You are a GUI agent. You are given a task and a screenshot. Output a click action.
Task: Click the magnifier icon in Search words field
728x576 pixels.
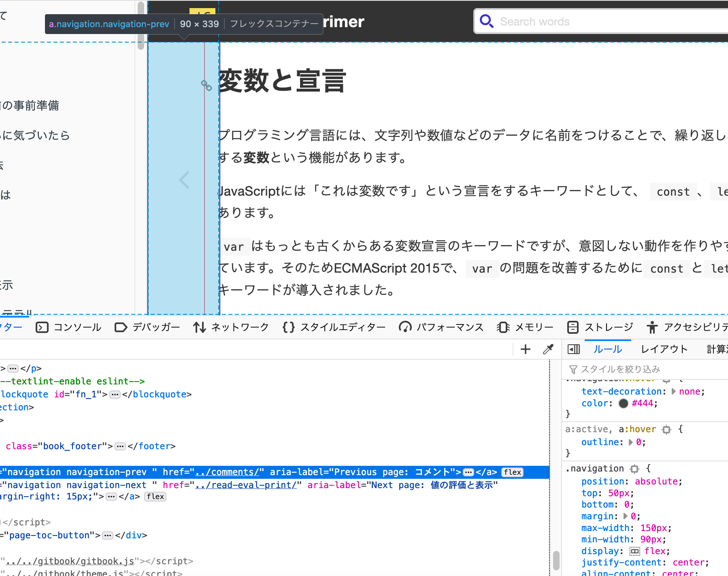click(x=487, y=21)
